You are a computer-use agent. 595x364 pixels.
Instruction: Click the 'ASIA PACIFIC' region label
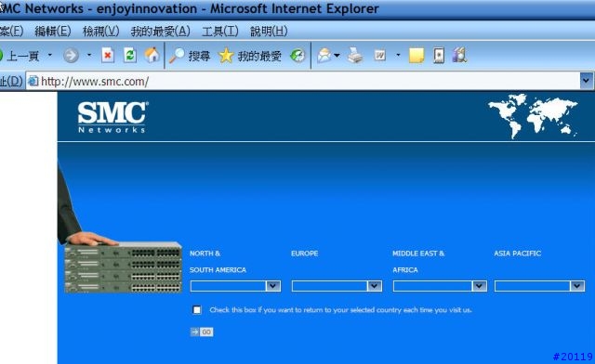click(x=518, y=253)
